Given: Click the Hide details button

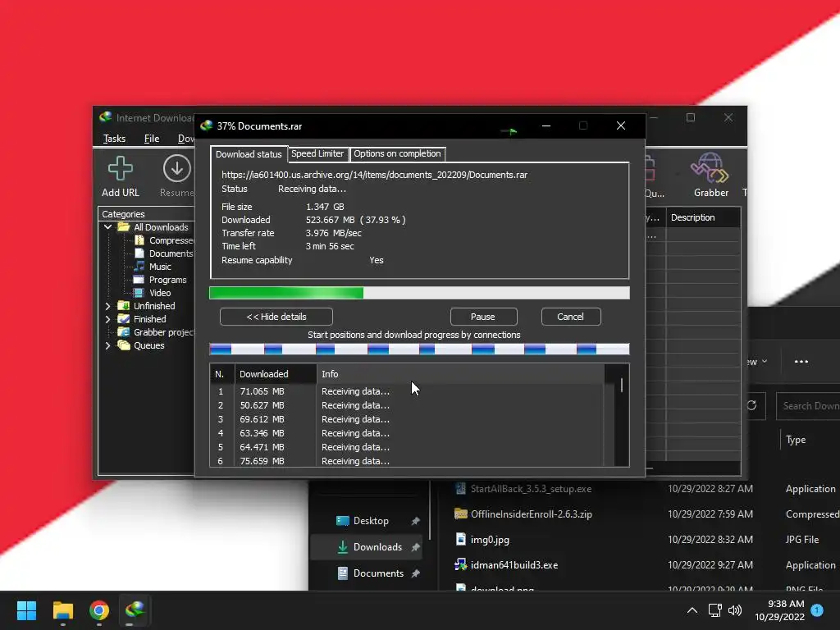Looking at the screenshot, I should click(276, 317).
